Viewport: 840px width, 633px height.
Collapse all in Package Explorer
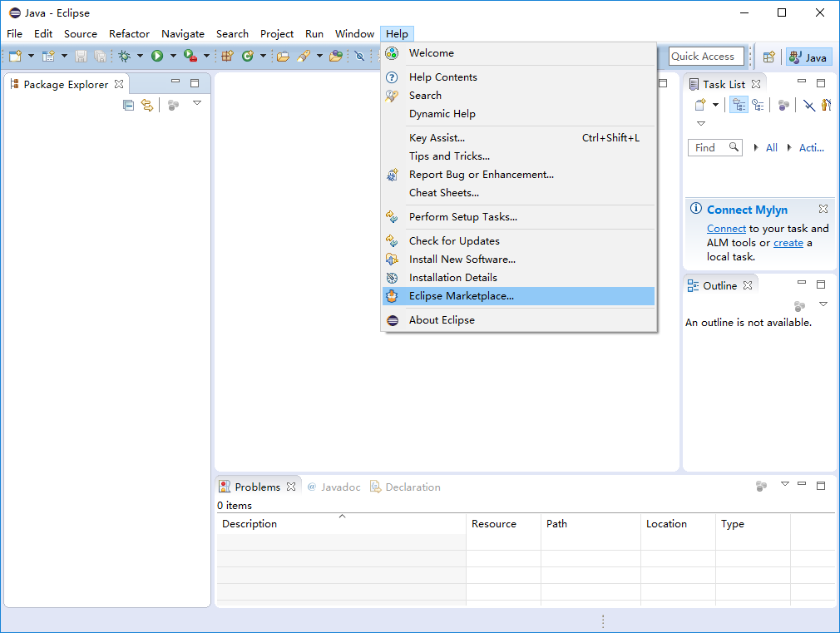point(128,105)
